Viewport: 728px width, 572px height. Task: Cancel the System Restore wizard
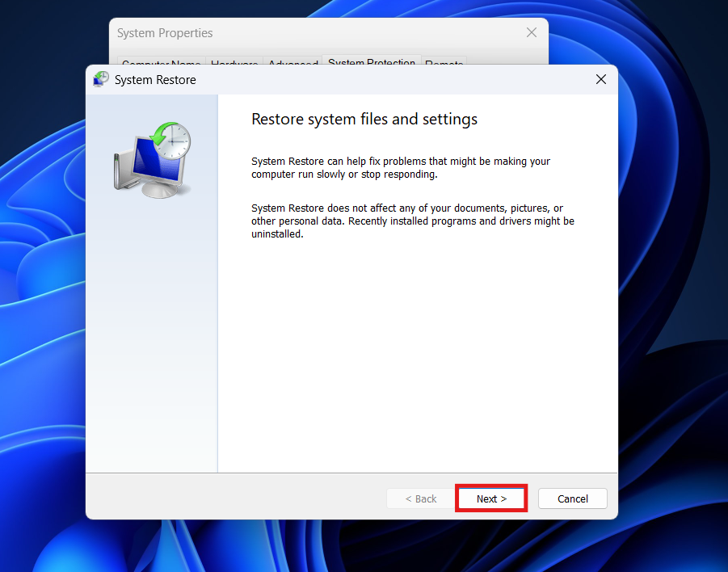(x=572, y=498)
